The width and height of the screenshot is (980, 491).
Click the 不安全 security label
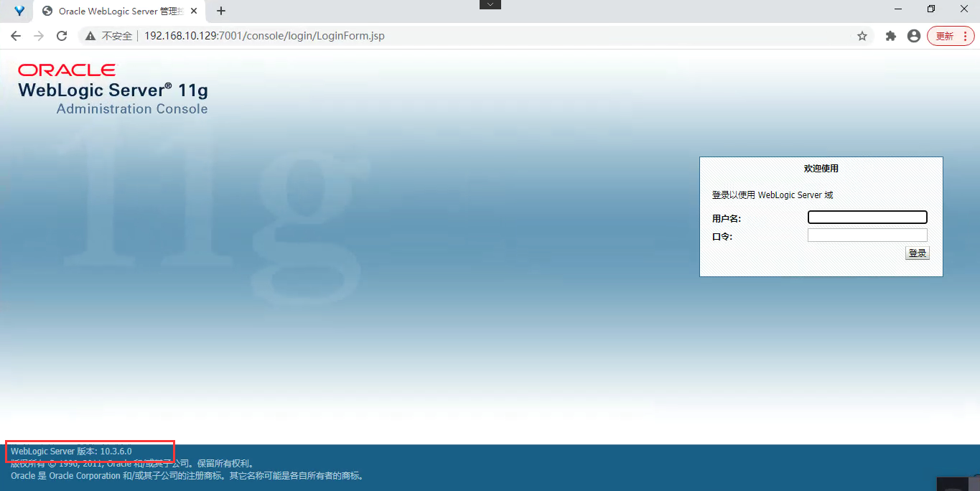[x=116, y=36]
